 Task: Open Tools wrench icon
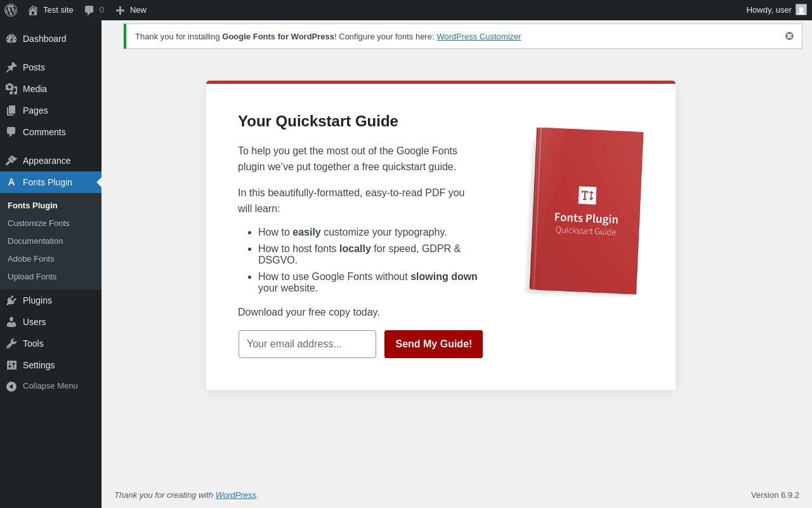coord(11,344)
